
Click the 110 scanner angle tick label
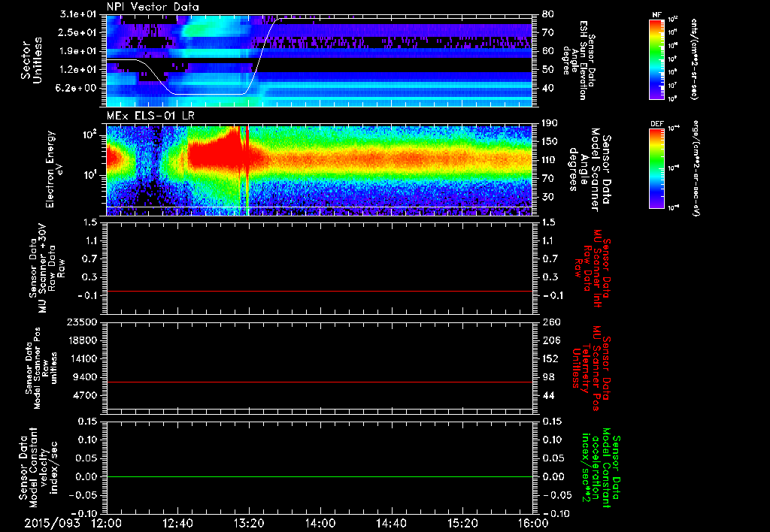click(550, 160)
